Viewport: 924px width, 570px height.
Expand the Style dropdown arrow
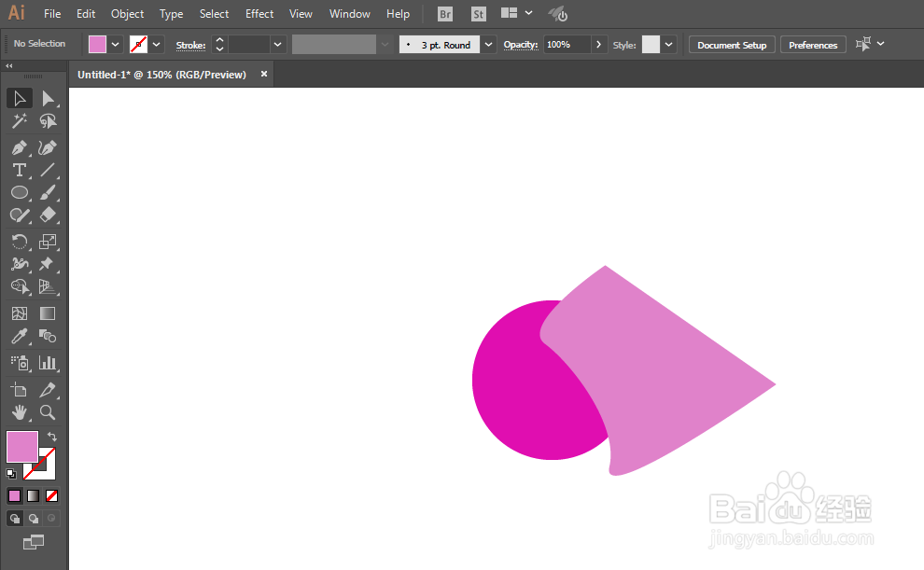[668, 44]
